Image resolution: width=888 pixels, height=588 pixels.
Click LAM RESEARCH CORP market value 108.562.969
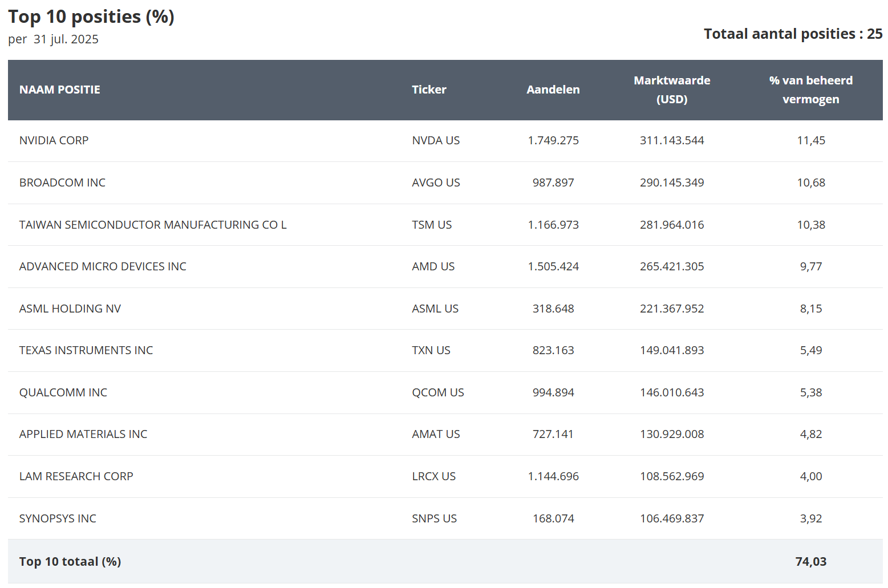point(672,476)
